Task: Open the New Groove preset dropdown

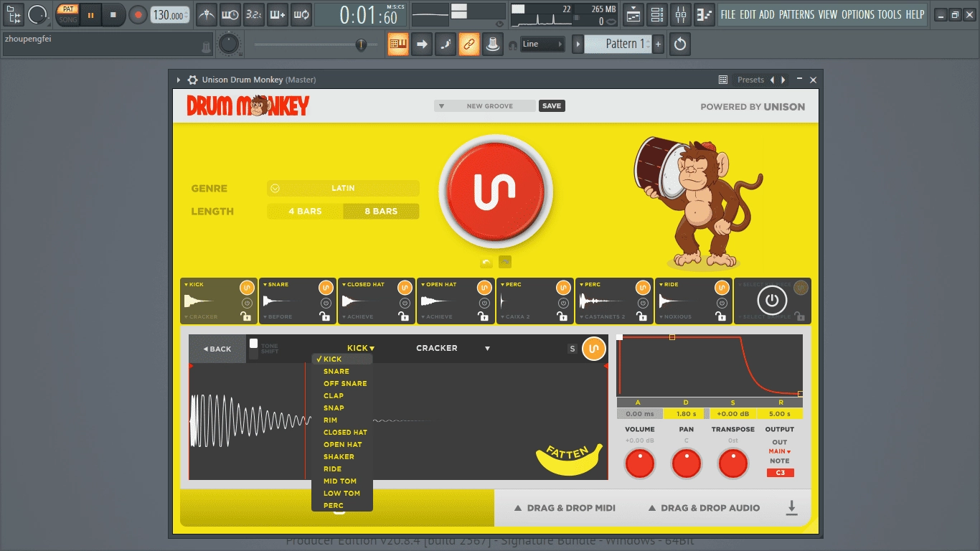Action: pos(485,106)
